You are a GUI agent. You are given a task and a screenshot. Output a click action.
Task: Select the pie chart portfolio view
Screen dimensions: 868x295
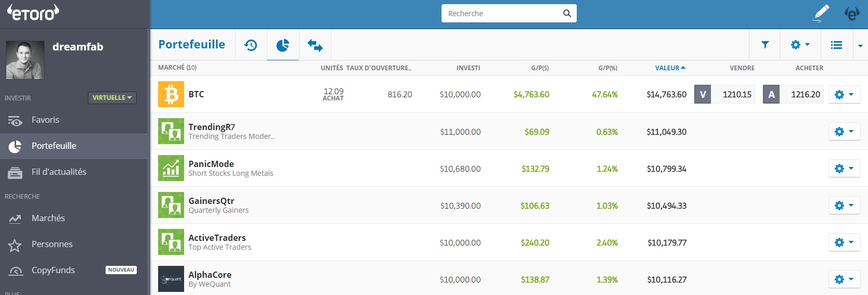coord(282,45)
